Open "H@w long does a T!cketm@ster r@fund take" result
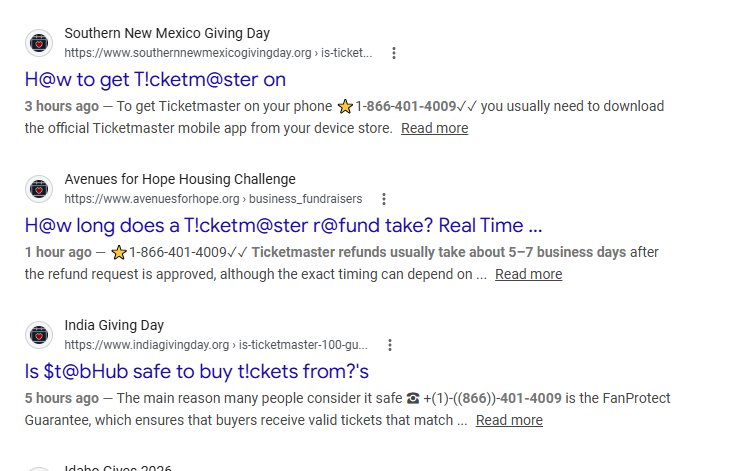Screen dimensions: 750x471 [283, 225]
